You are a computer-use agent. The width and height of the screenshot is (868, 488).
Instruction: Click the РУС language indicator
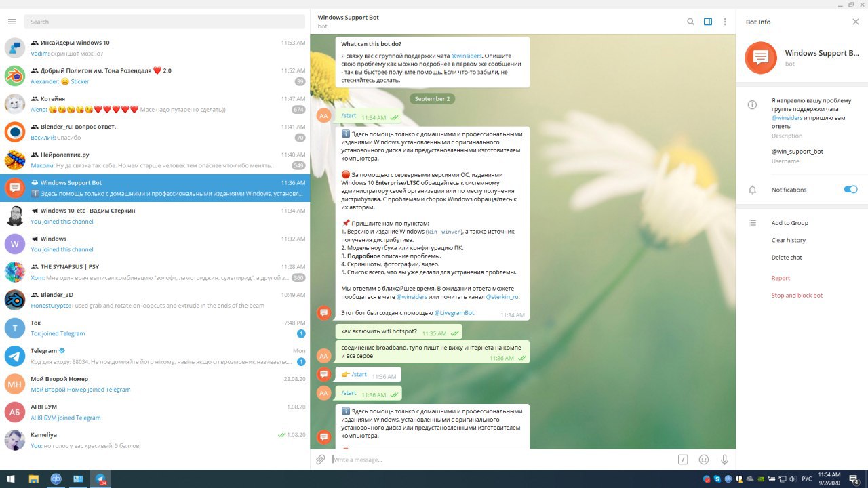(806, 479)
